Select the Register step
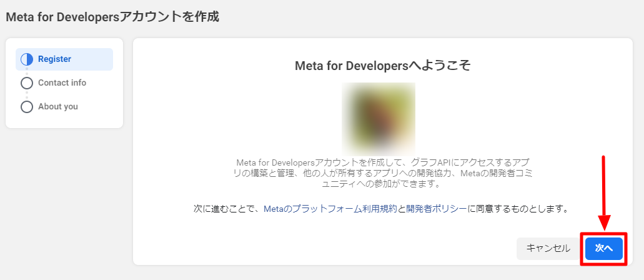 [x=64, y=59]
